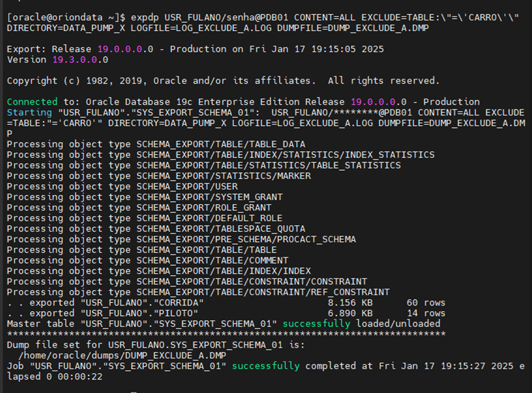Click the 'Version 19.3.0.0.0' line

[x=57, y=59]
